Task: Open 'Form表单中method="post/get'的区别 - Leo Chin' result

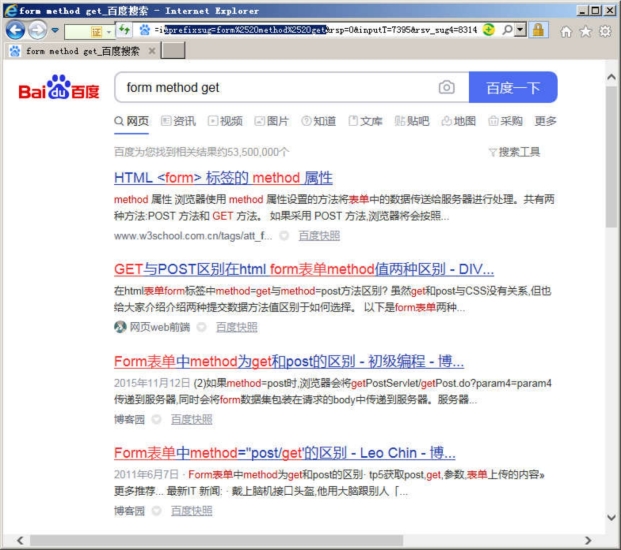Action: tap(284, 453)
